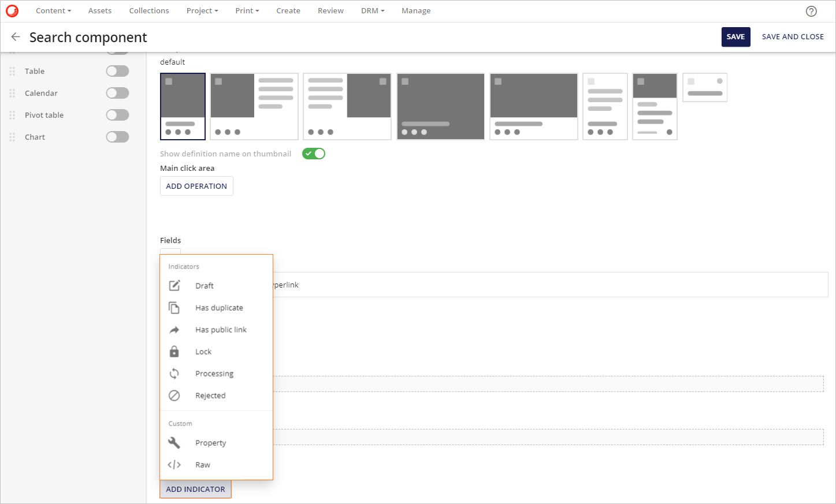Go to the Review menu item
This screenshot has height=504, width=836.
point(330,11)
